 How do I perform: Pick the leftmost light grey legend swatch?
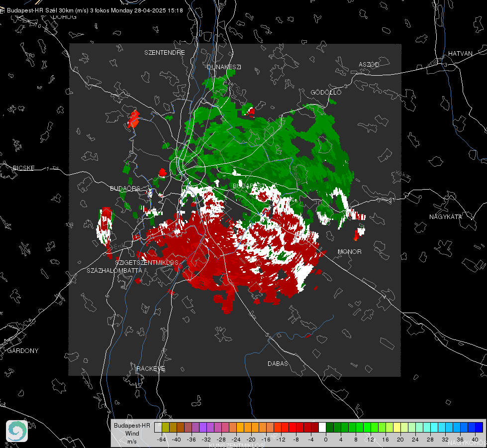click(158, 427)
